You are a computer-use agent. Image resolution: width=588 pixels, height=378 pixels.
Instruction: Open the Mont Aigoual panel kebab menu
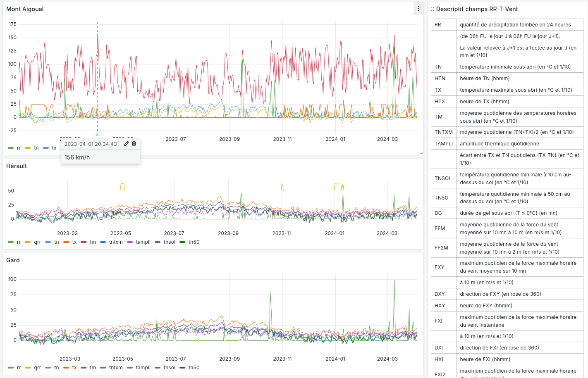pyautogui.click(x=418, y=9)
